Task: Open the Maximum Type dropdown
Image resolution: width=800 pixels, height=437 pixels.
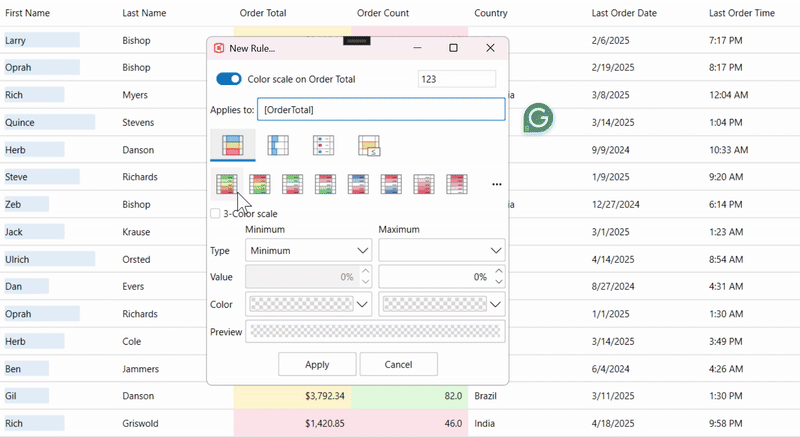Action: point(441,250)
